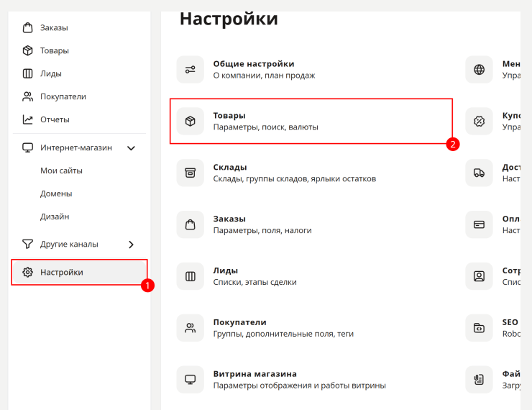The height and width of the screenshot is (410, 532).
Task: Click the gear icon beside Настройки
Action: (28, 272)
